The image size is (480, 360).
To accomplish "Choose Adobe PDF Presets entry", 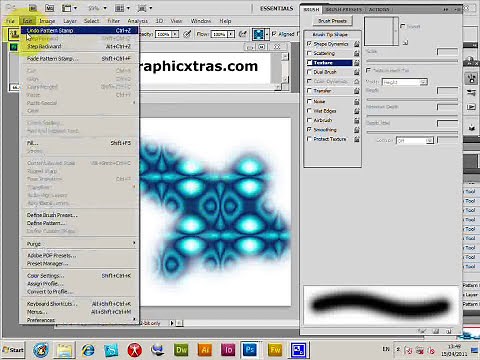I will pos(79,256).
